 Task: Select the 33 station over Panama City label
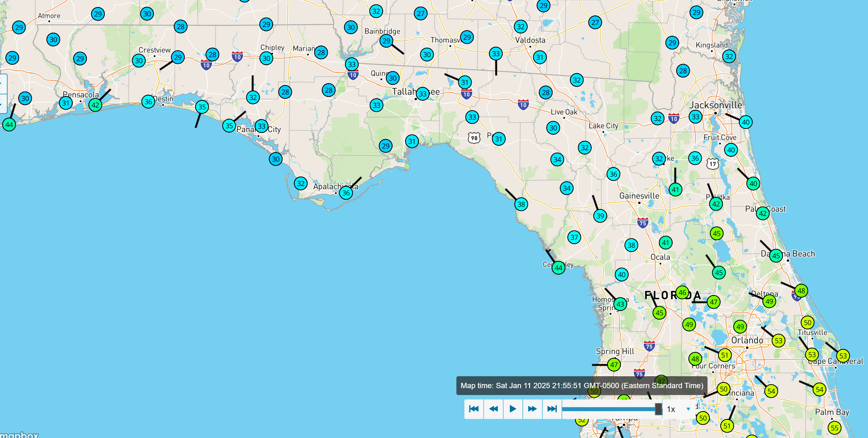coord(262,126)
